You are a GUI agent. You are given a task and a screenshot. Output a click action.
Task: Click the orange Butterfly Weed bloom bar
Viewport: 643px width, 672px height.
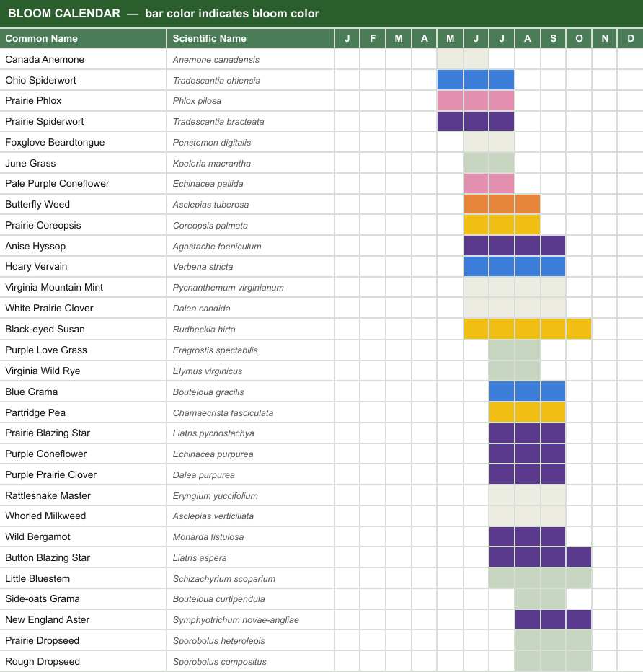tap(502, 205)
